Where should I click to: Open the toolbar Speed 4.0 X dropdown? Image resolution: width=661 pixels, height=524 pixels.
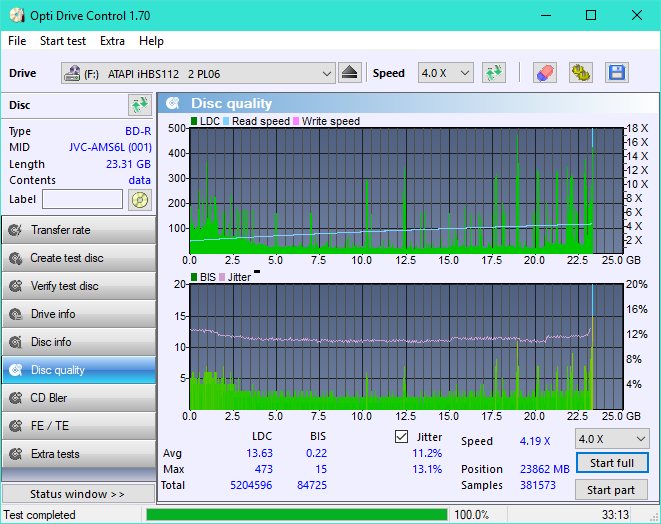point(446,73)
